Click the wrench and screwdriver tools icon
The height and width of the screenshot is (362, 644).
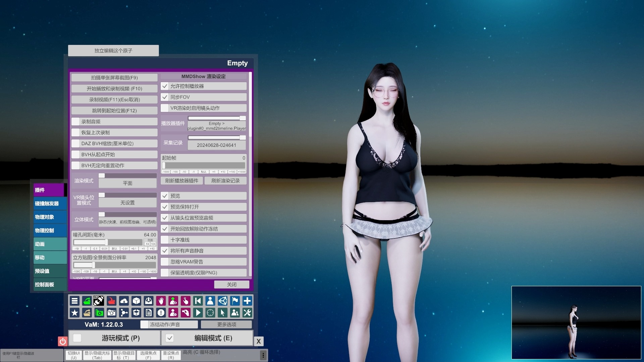247,313
